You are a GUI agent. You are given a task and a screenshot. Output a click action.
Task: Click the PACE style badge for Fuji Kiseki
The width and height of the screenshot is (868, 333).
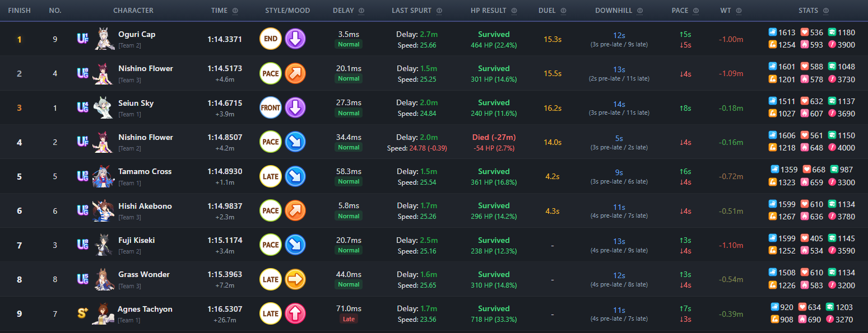click(271, 245)
